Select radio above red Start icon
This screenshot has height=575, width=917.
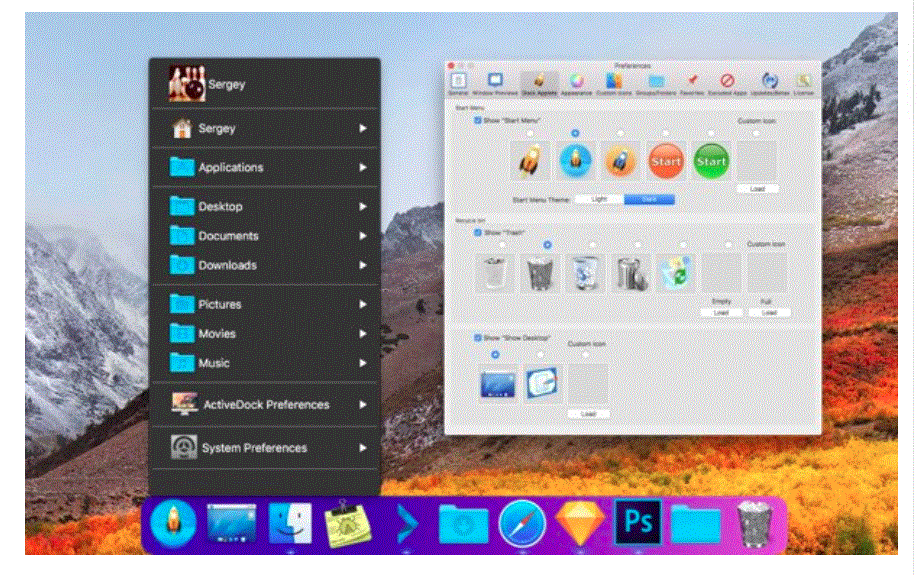(666, 133)
